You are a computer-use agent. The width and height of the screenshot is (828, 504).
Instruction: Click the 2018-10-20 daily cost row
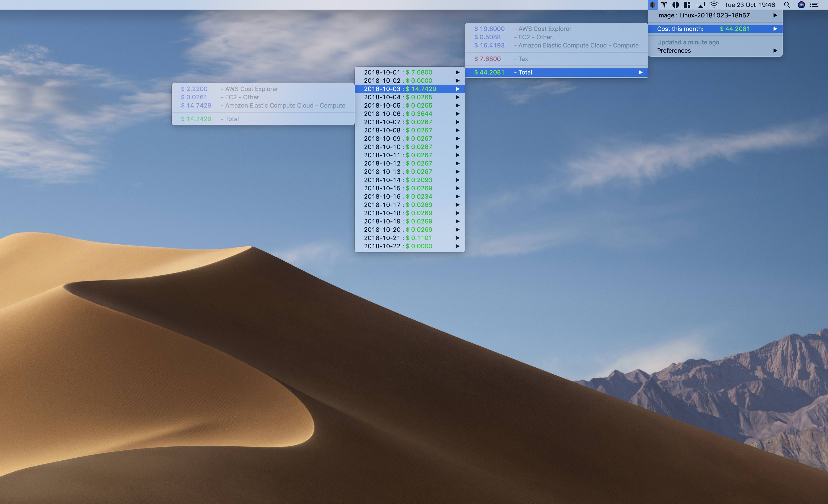(410, 230)
